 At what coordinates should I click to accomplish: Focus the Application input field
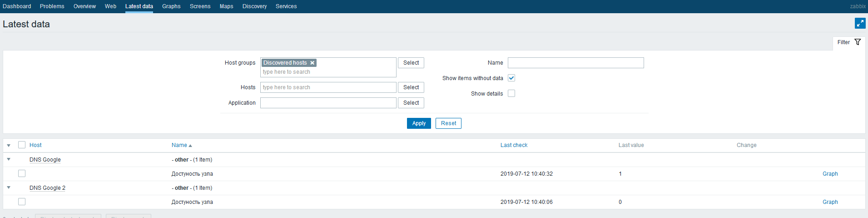pos(328,103)
